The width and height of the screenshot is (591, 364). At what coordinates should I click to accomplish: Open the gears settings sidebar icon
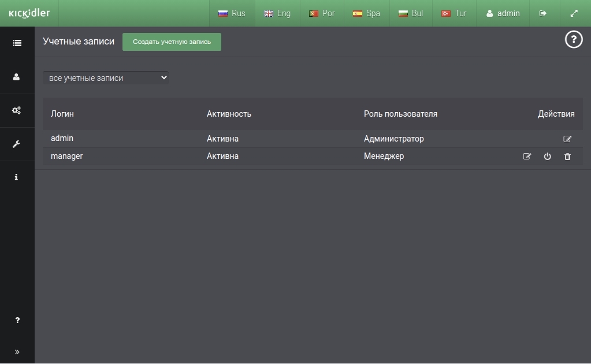[16, 110]
